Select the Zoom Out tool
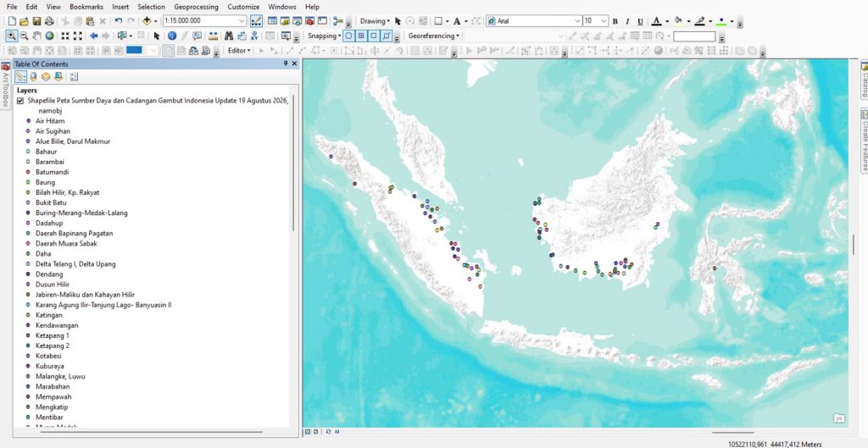The height and width of the screenshot is (448, 868). click(24, 36)
